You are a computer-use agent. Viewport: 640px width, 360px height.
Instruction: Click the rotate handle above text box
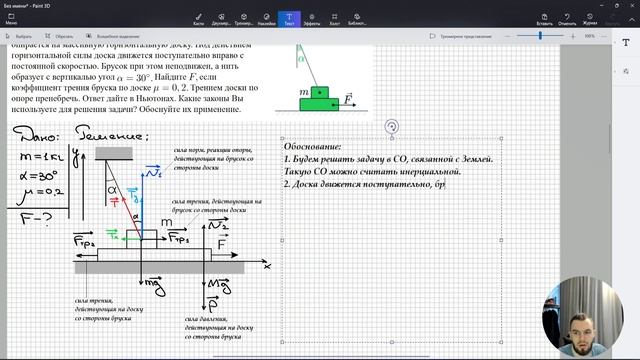point(391,127)
